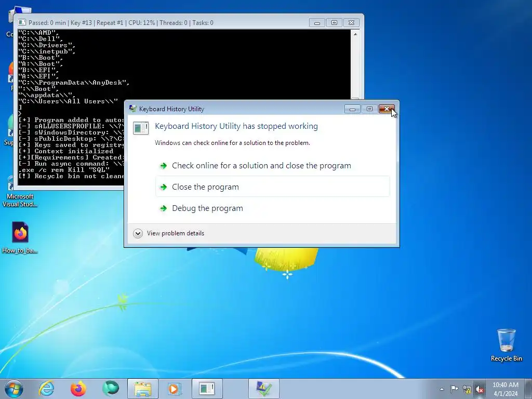Click maximize button on Keyboard History dialog
This screenshot has width=532, height=399.
(x=369, y=109)
